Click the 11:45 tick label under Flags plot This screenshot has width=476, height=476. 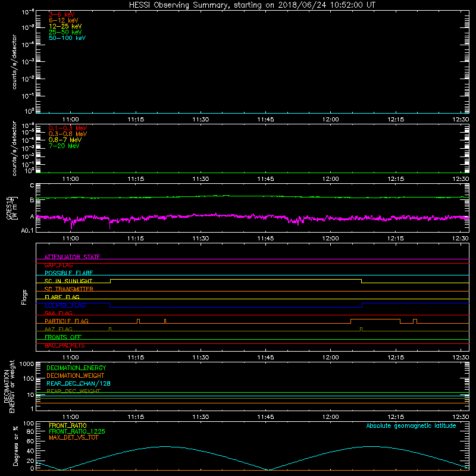[265, 358]
